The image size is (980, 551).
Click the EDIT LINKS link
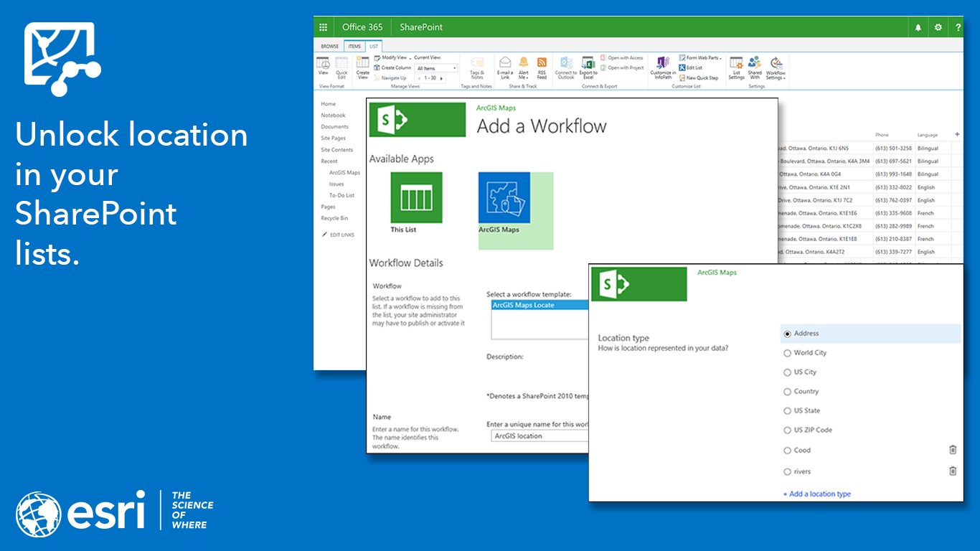tap(338, 235)
